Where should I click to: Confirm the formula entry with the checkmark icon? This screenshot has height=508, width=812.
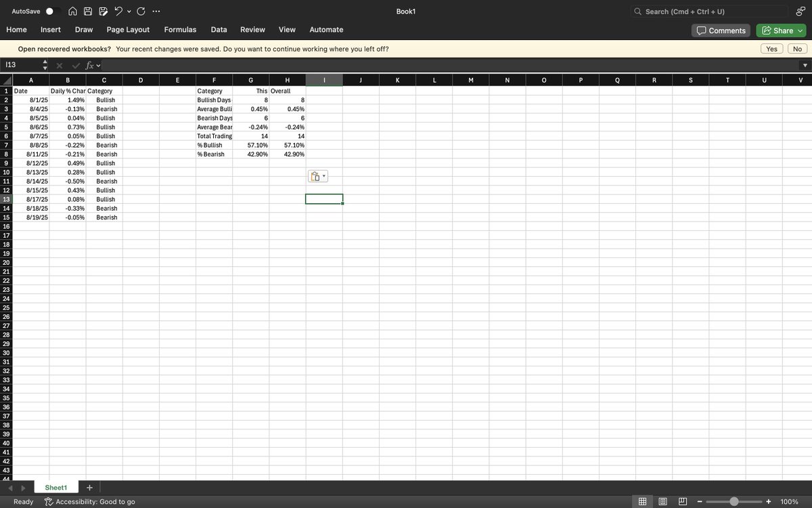[74, 65]
